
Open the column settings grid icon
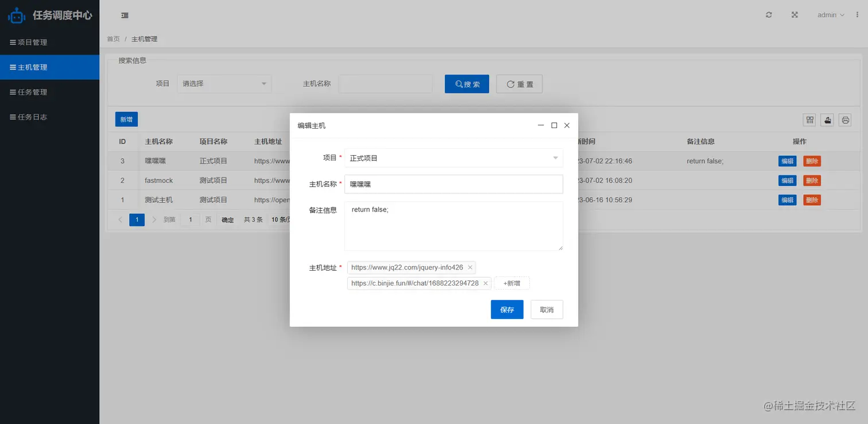tap(809, 120)
